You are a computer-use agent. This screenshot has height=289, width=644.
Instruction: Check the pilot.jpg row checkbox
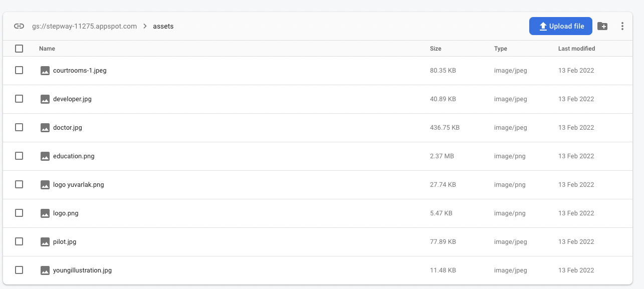(x=19, y=241)
